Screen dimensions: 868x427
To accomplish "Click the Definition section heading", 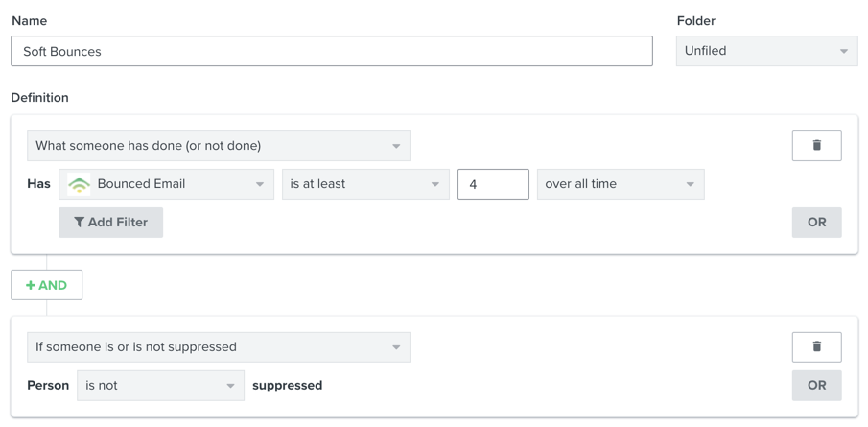I will point(39,98).
